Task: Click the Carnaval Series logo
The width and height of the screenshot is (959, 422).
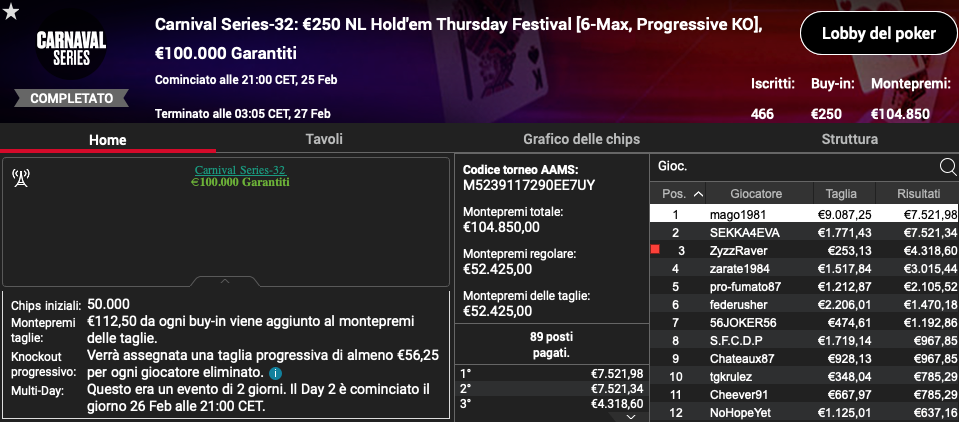Action: tap(71, 49)
